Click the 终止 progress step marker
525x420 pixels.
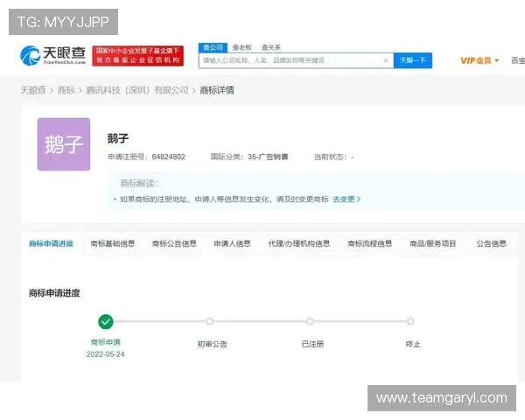pos(410,321)
